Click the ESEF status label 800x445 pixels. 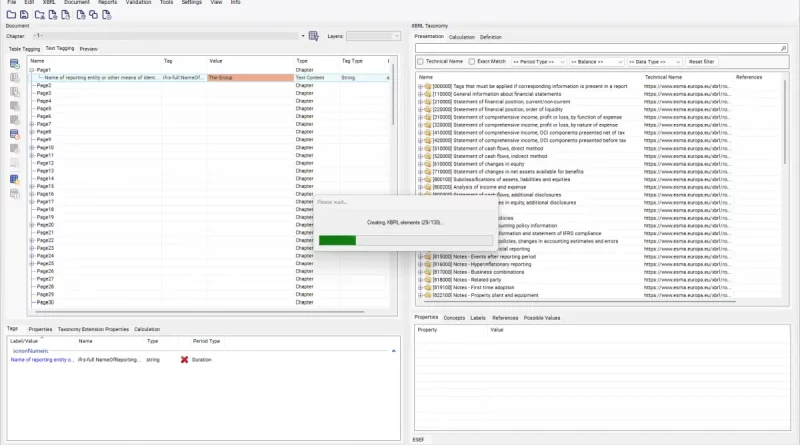pos(418,439)
